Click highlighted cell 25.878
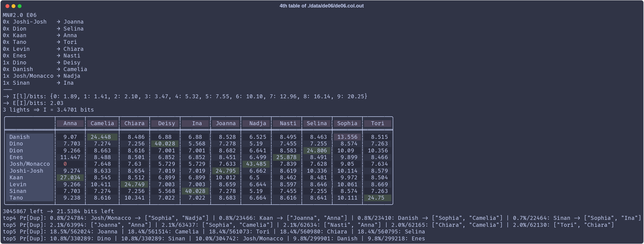 point(286,157)
